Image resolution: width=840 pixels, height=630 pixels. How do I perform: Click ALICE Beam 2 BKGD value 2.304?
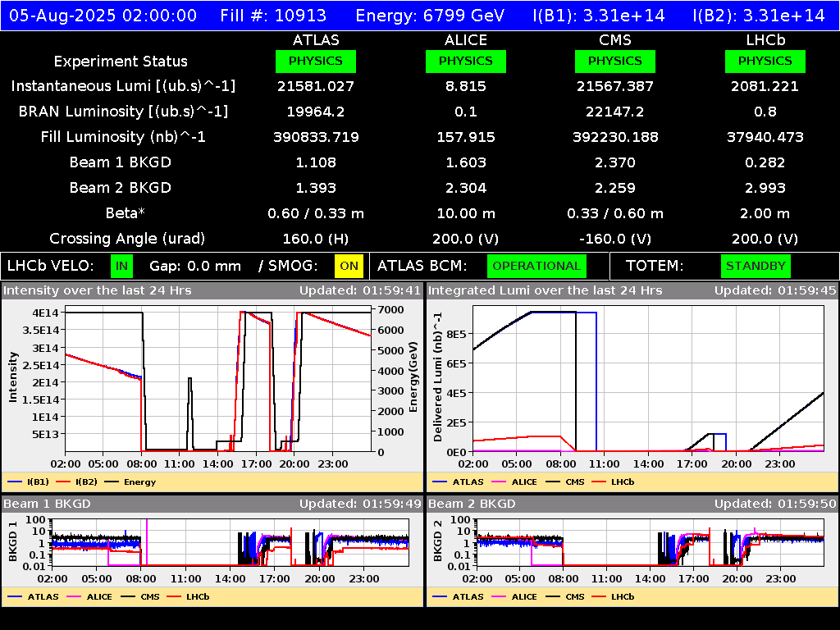click(466, 188)
